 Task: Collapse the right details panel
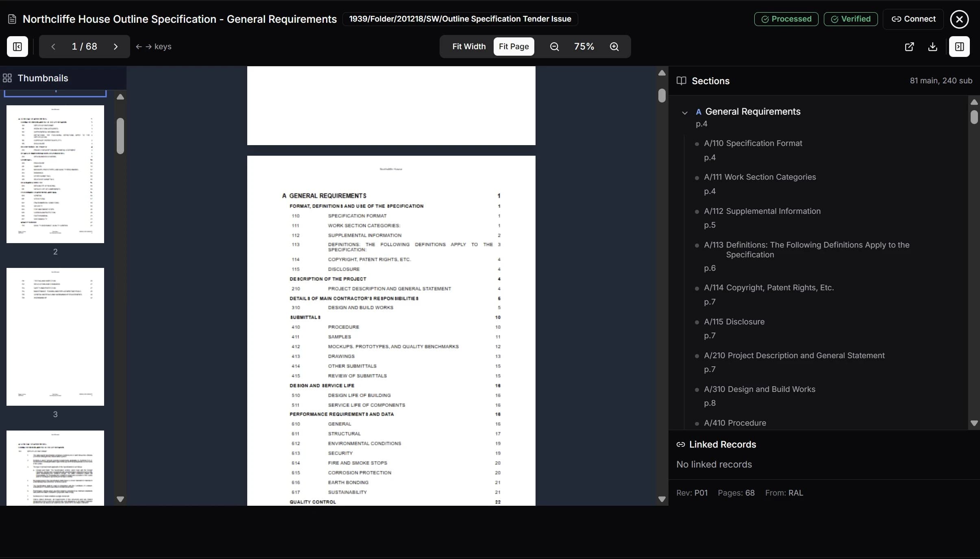pos(959,46)
